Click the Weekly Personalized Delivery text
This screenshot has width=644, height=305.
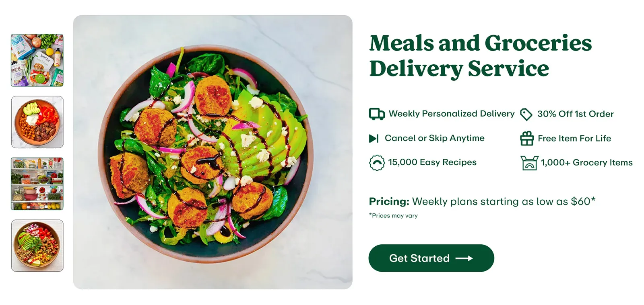tap(451, 114)
